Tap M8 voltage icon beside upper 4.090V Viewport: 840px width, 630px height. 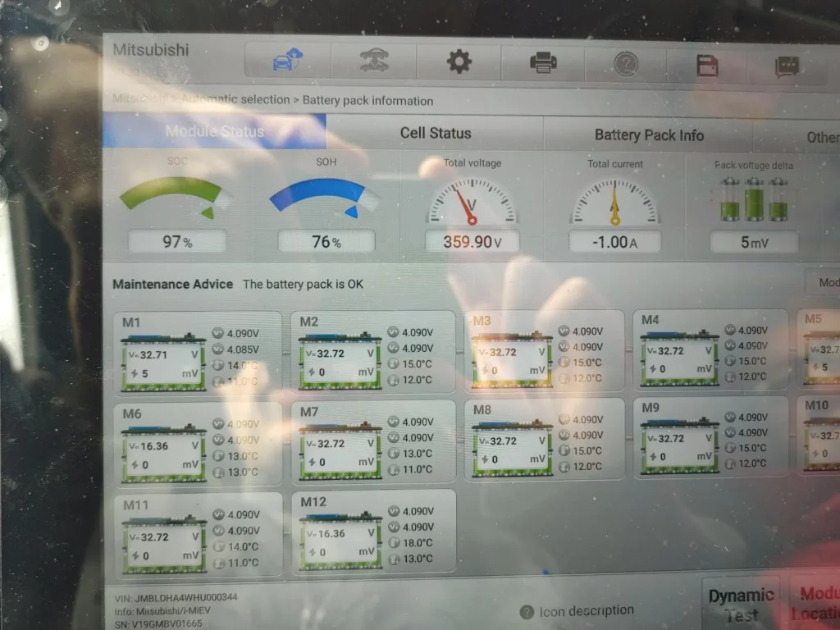(x=564, y=419)
